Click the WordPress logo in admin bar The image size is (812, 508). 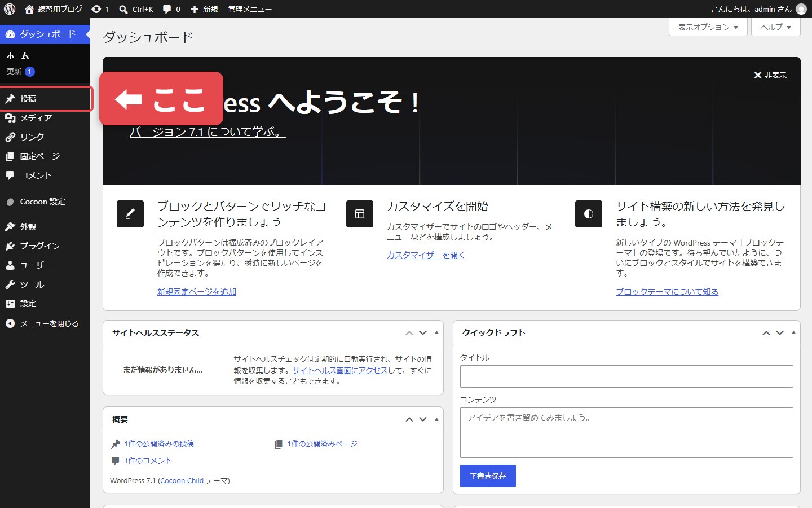point(10,9)
